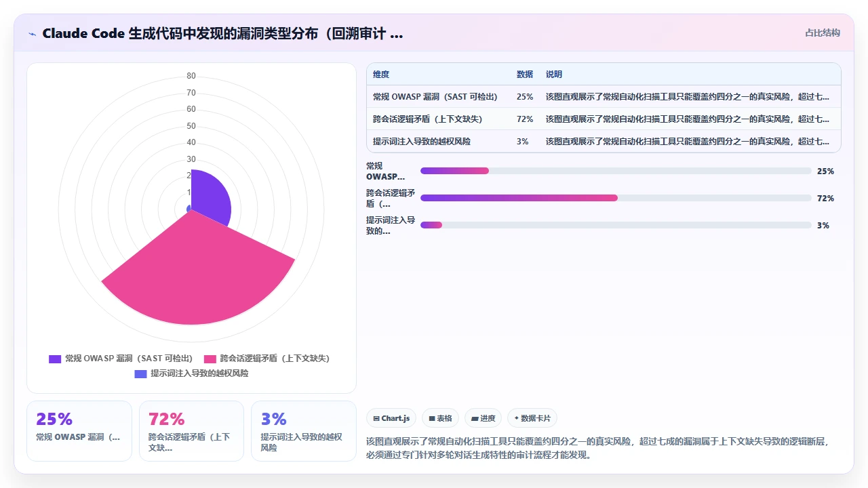The height and width of the screenshot is (488, 868).
Task: Click the 进度 tag
Action: pos(484,418)
